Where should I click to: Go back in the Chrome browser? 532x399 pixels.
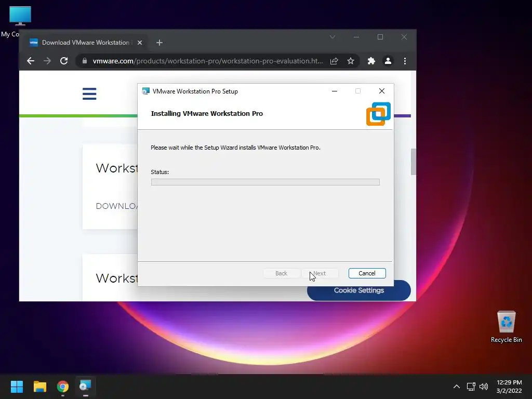click(x=31, y=61)
